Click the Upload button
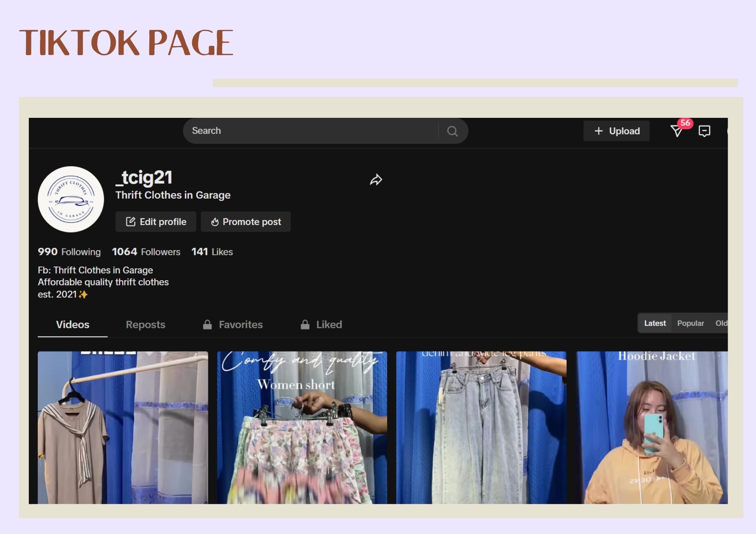Image resolution: width=756 pixels, height=534 pixels. point(617,131)
